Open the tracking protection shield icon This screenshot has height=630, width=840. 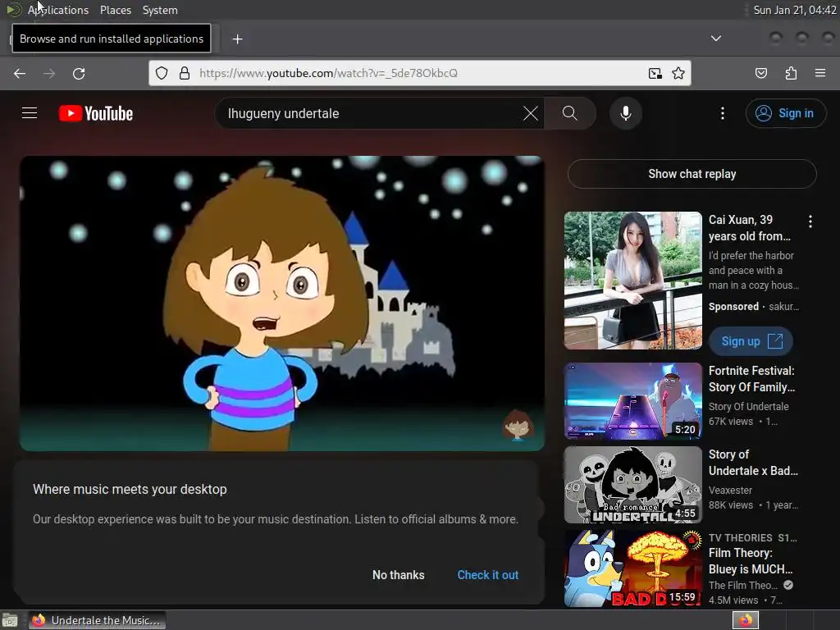[162, 73]
